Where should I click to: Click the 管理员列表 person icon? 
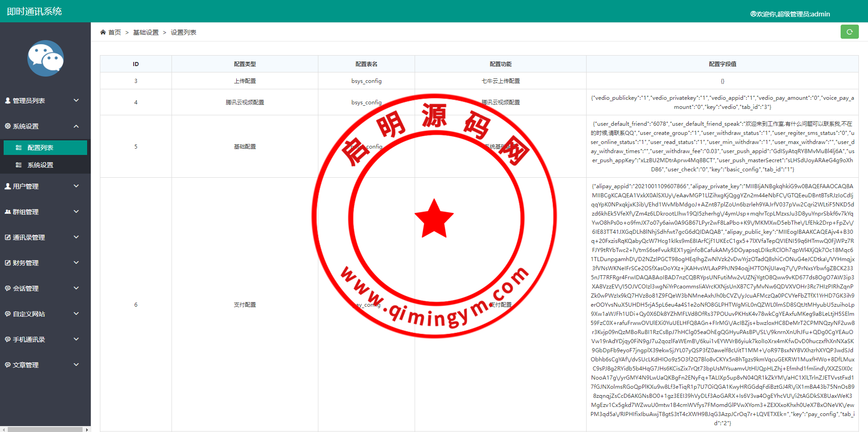[8, 101]
